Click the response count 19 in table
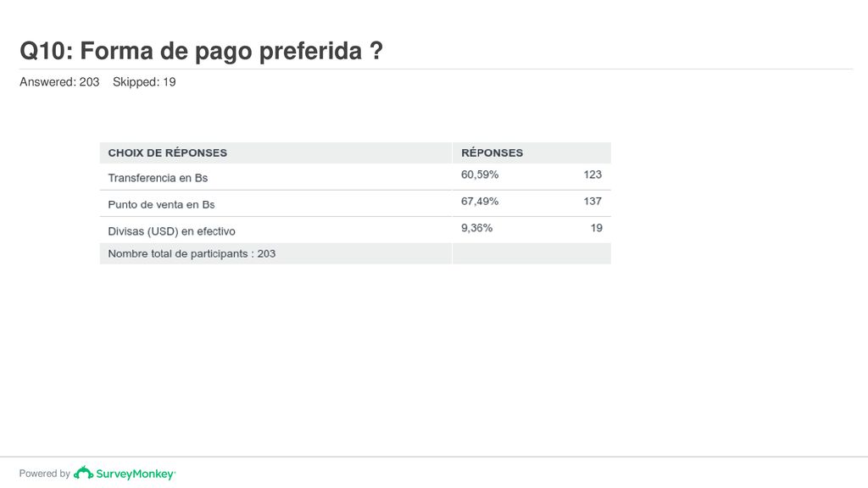 596,228
